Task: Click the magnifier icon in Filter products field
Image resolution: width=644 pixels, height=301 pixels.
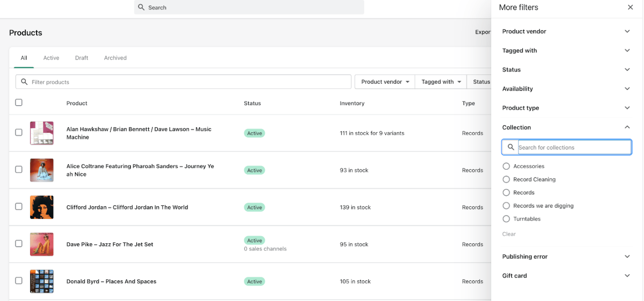Action: pyautogui.click(x=23, y=82)
